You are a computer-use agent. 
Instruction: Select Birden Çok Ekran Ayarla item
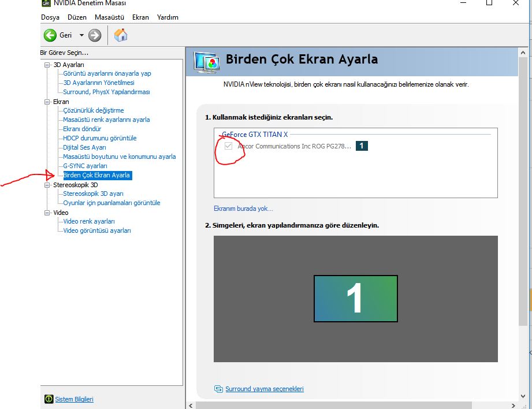[x=98, y=175]
